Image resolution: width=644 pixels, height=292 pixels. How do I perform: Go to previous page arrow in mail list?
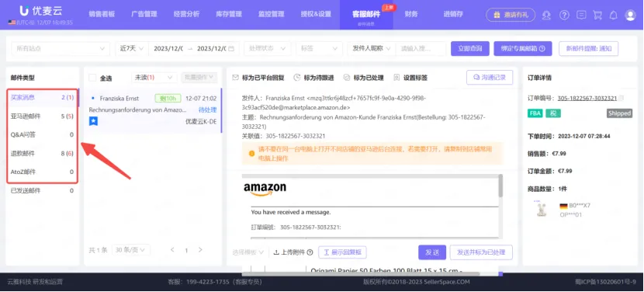(x=172, y=249)
